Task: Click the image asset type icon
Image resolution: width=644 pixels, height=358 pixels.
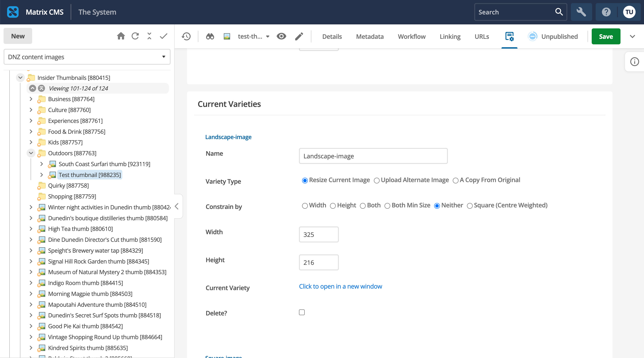Action: click(x=227, y=37)
